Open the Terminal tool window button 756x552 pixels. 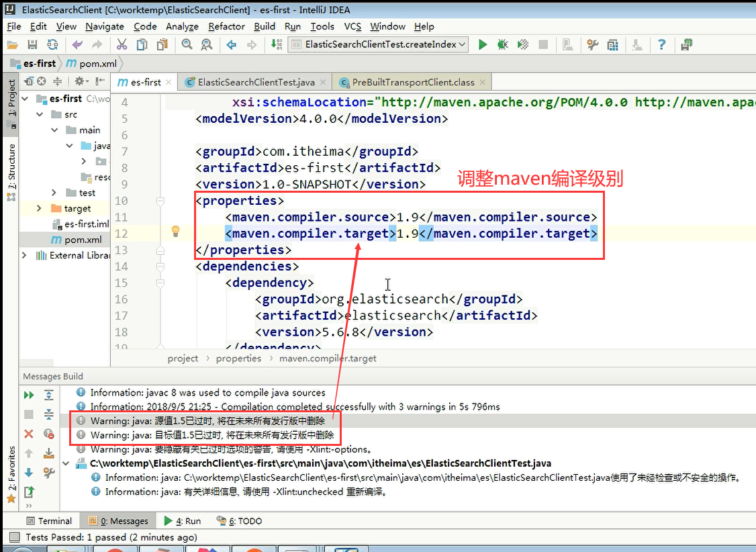49,521
